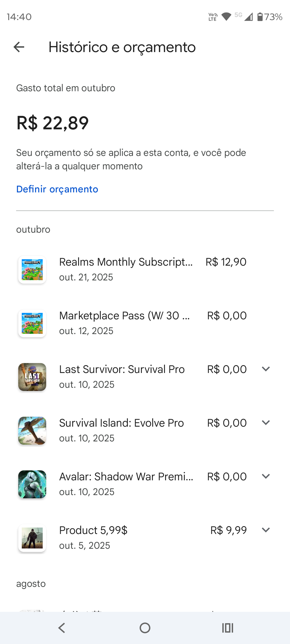Expand the Last Survivor purchase details

point(266,369)
